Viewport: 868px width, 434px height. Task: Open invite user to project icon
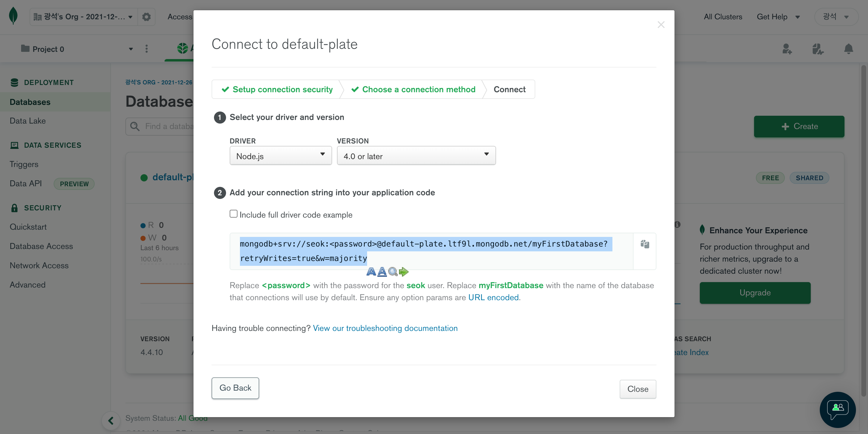787,49
